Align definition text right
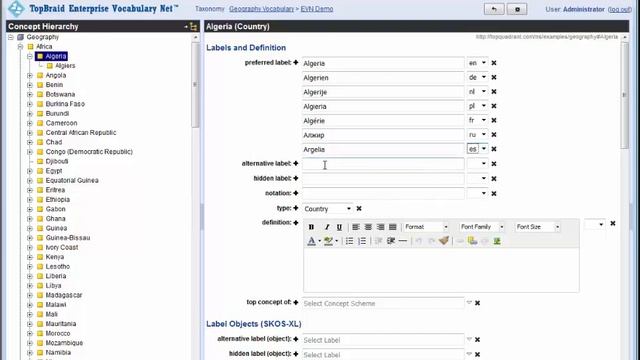Image resolution: width=640 pixels, height=360 pixels. [380, 227]
